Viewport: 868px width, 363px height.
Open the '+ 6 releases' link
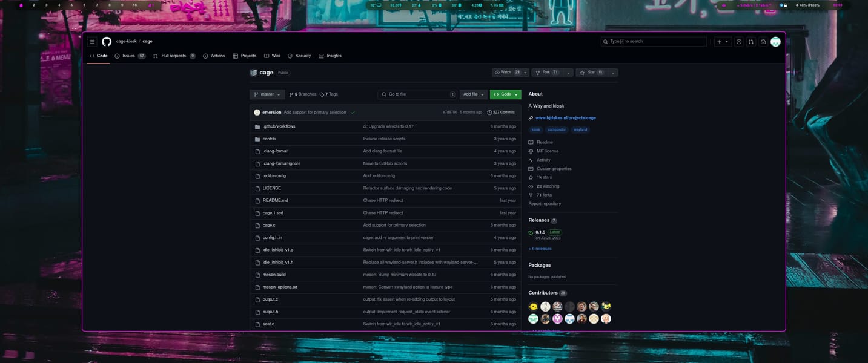540,249
